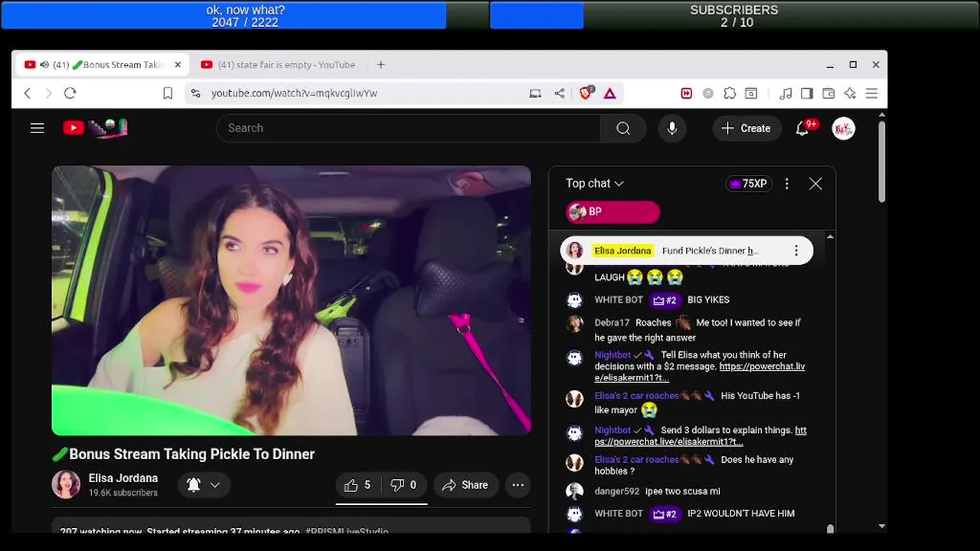
Task: Open the extensions puzzle piece menu
Action: tap(730, 93)
